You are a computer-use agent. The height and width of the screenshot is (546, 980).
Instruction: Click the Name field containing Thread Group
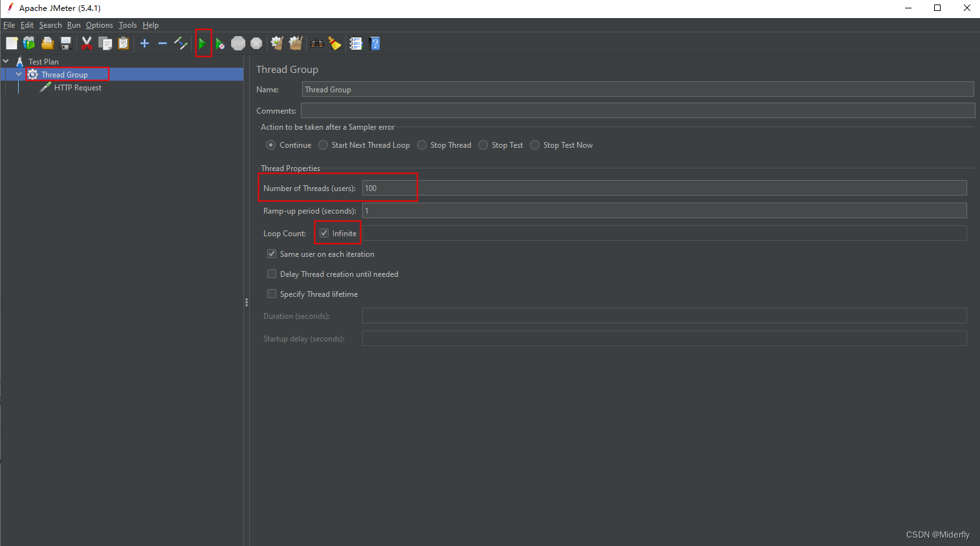[638, 89]
